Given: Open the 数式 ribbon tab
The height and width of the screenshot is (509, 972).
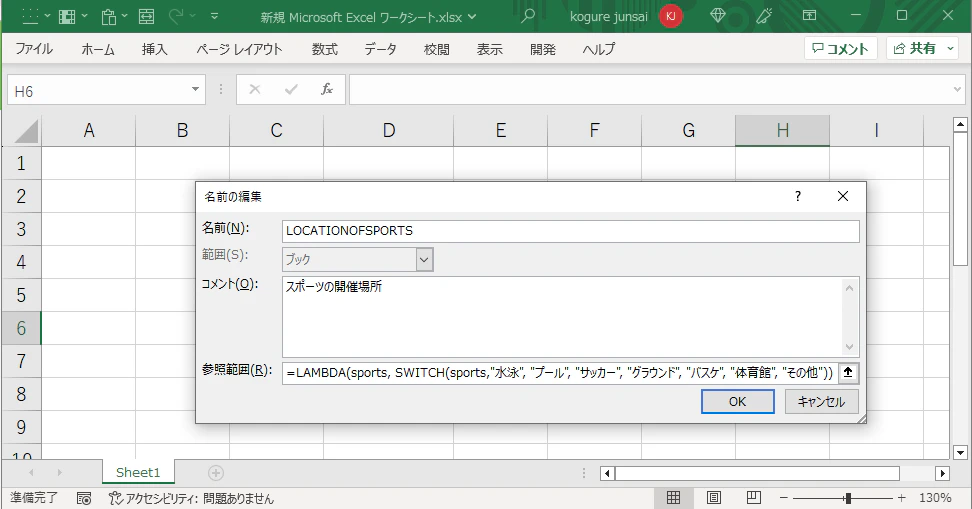Looking at the screenshot, I should click(x=324, y=49).
